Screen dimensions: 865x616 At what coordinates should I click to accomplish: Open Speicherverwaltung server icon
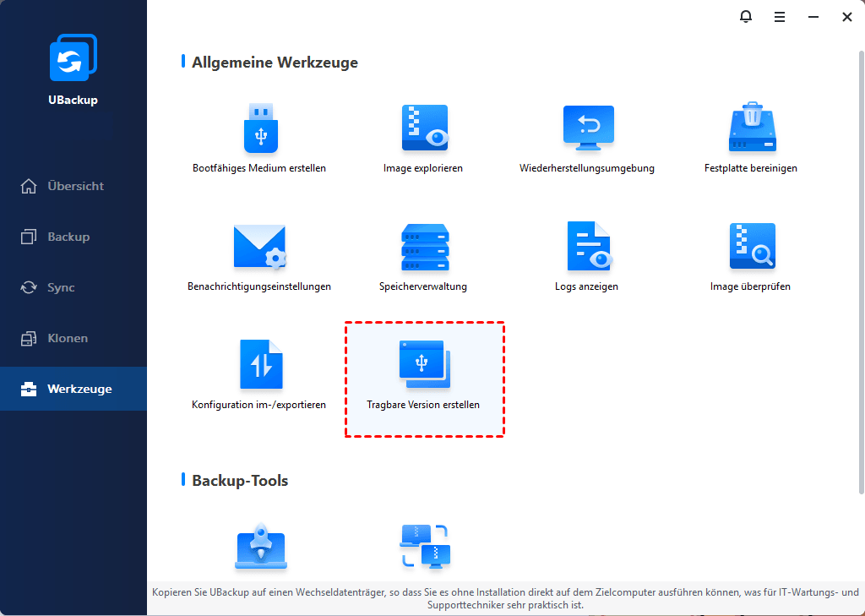[x=423, y=247]
